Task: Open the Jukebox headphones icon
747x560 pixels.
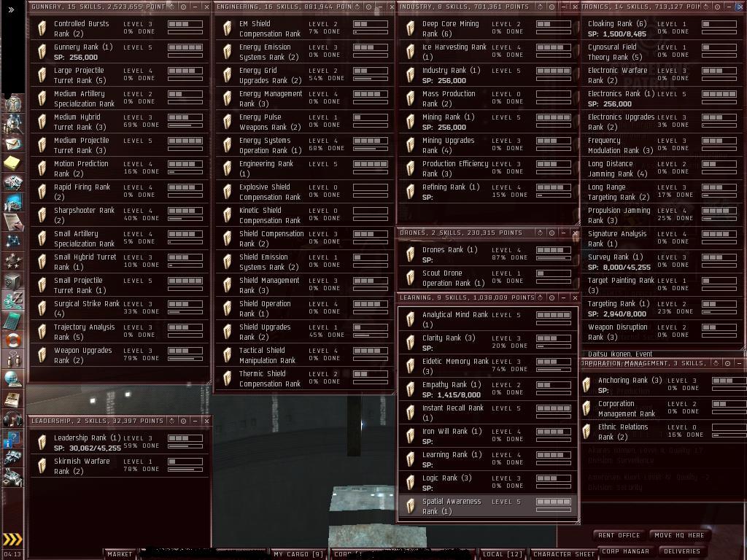Action: tap(13, 419)
